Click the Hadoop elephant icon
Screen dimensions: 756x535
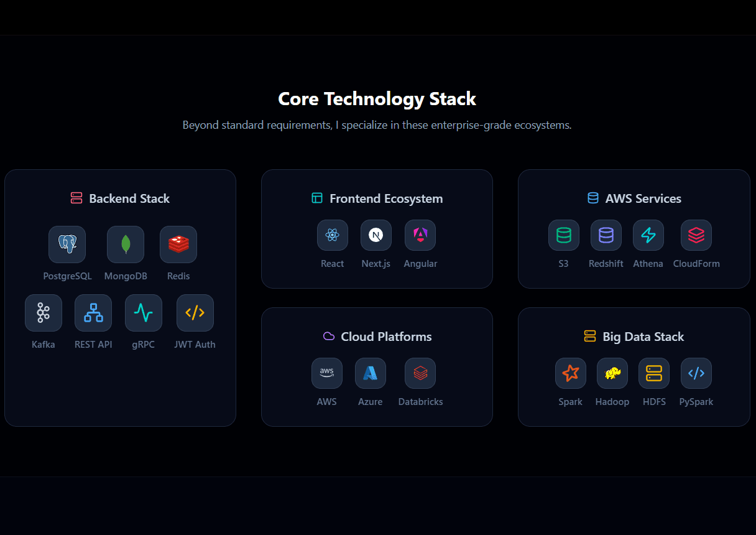(x=612, y=373)
